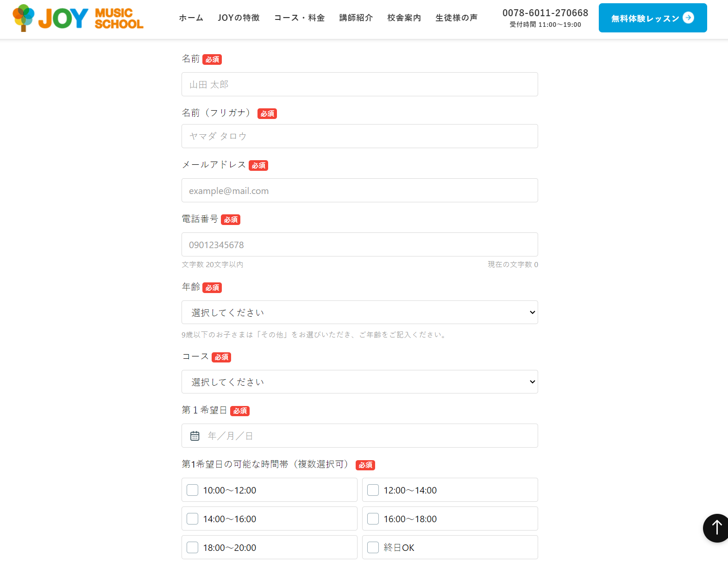The image size is (728, 562).
Task: Click the scroll-to-top arrow button
Action: (716, 528)
